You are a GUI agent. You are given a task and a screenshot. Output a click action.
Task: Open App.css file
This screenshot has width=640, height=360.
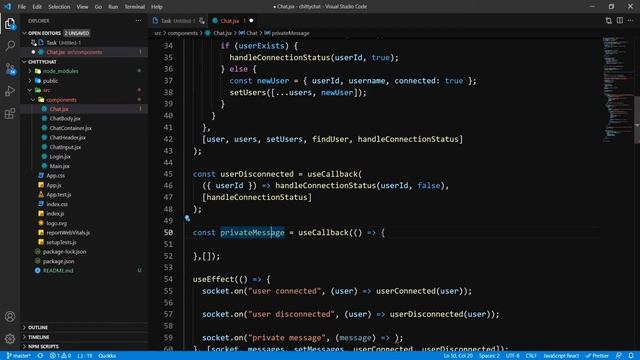coord(56,176)
